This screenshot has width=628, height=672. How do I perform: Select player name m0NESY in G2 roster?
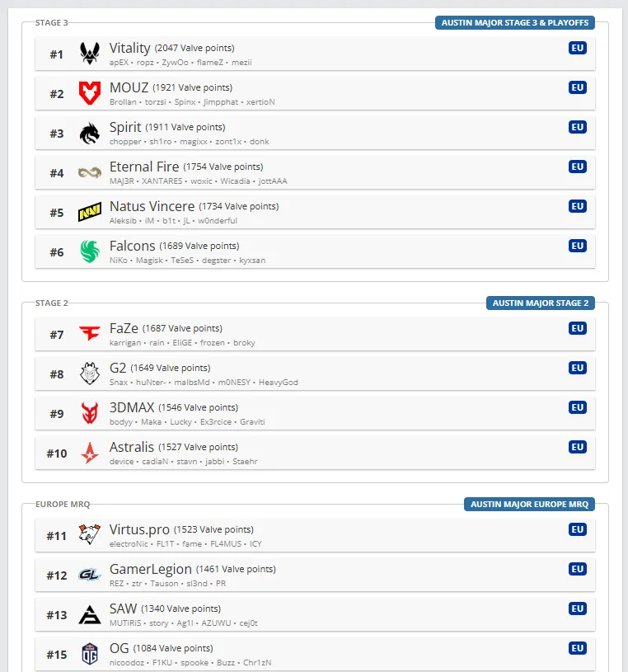[234, 383]
